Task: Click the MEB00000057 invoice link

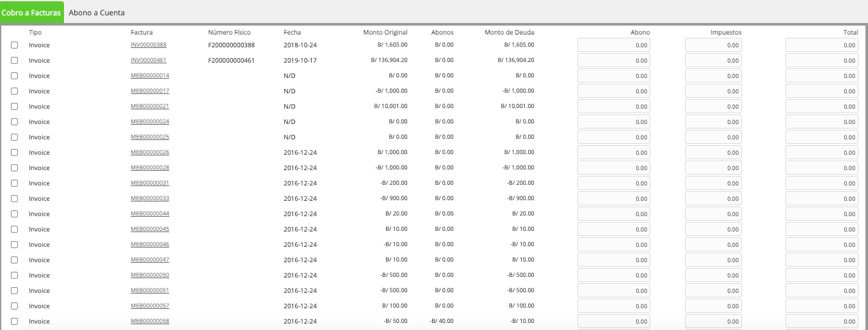Action: click(150, 306)
